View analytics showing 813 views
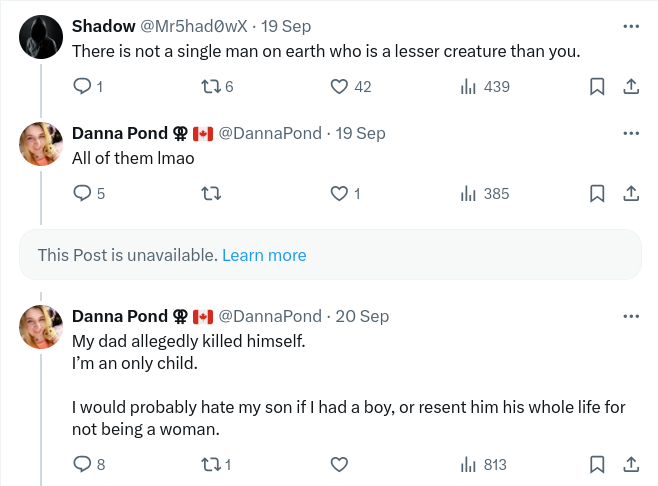 click(467, 464)
